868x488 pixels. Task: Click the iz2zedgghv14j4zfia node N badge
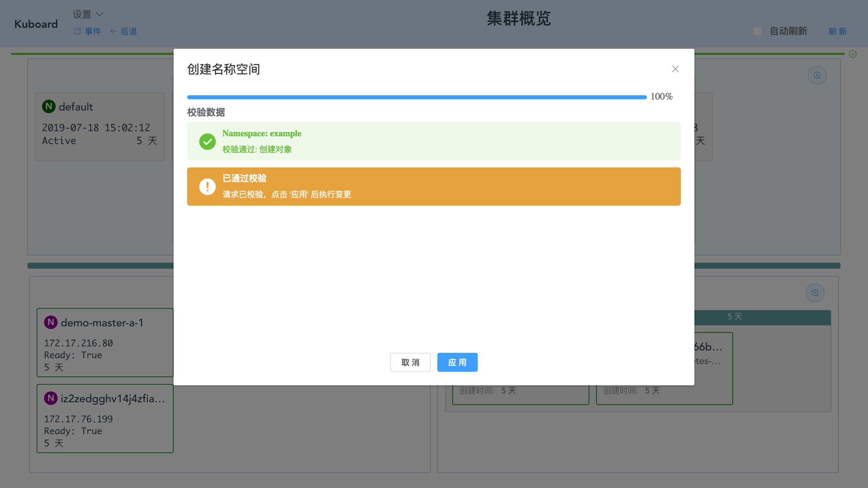[x=51, y=398]
